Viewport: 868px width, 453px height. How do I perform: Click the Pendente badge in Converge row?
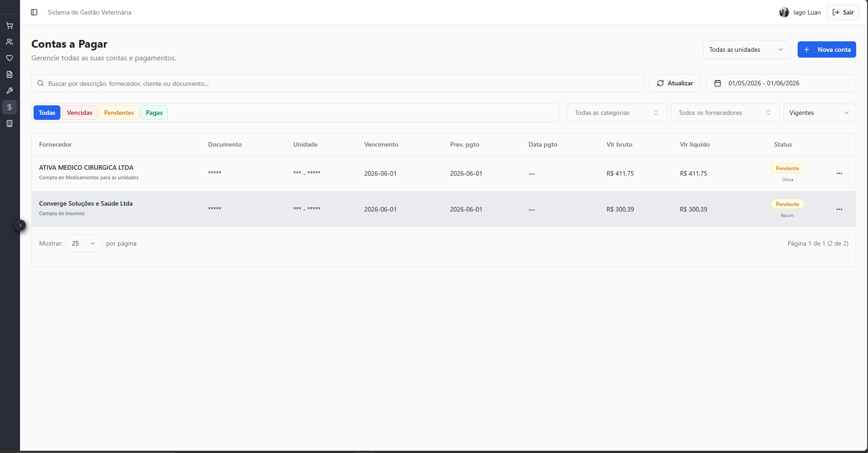tap(787, 204)
